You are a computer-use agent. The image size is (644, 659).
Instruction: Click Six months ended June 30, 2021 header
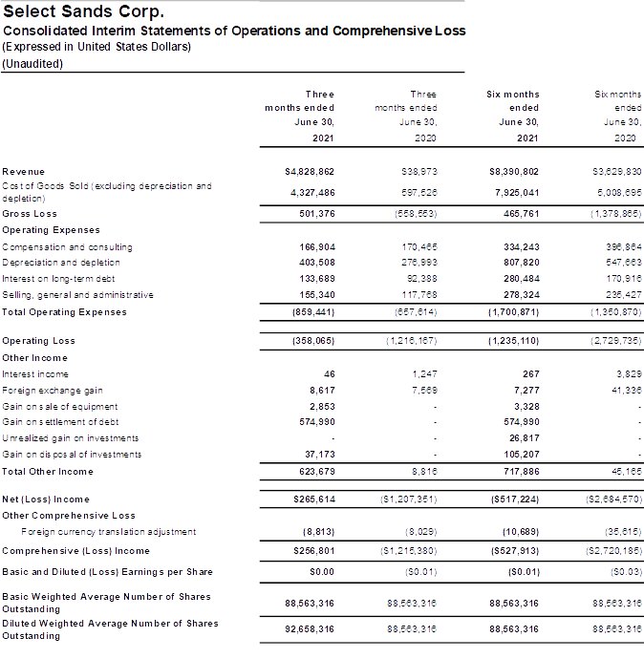[x=513, y=116]
